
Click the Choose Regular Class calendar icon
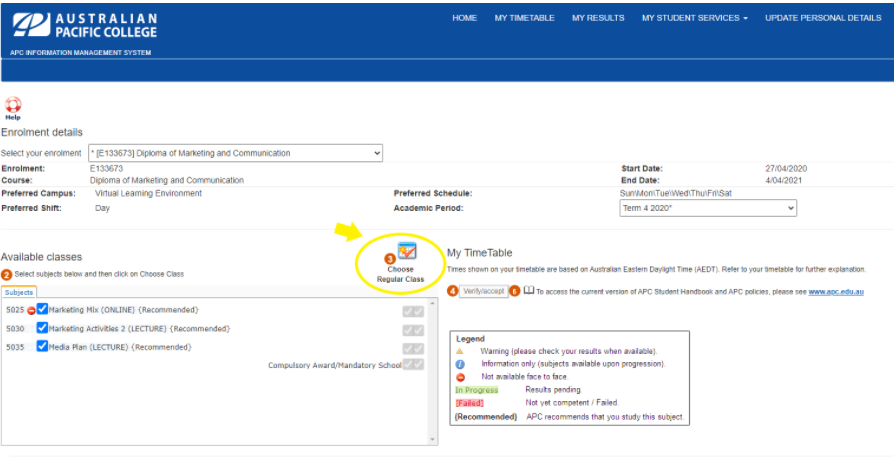pyautogui.click(x=407, y=251)
